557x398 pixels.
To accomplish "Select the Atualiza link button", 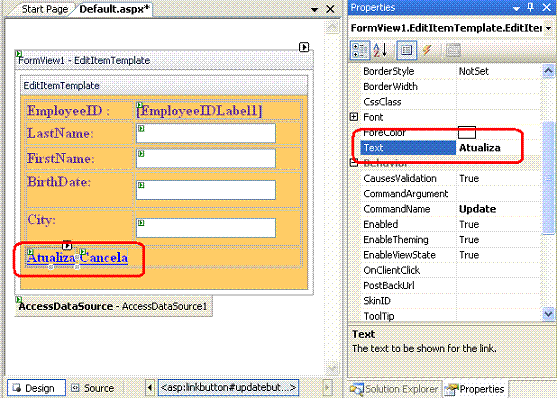I will click(x=52, y=258).
